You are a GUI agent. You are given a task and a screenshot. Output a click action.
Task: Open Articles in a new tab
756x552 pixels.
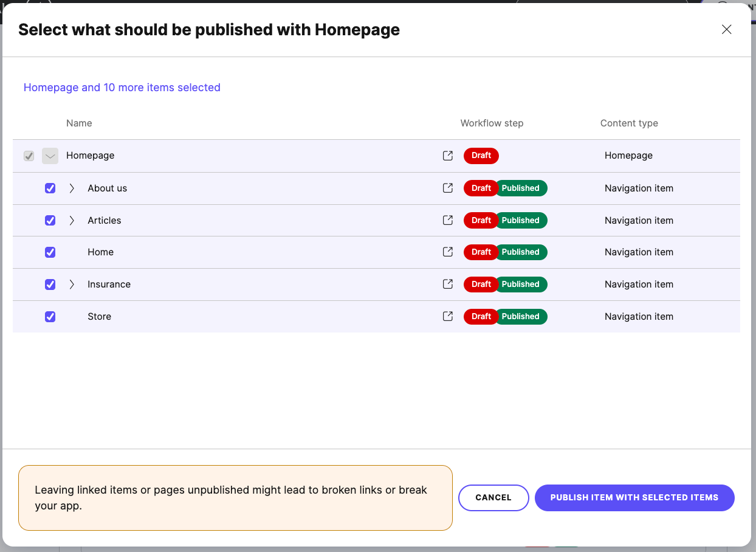(448, 220)
